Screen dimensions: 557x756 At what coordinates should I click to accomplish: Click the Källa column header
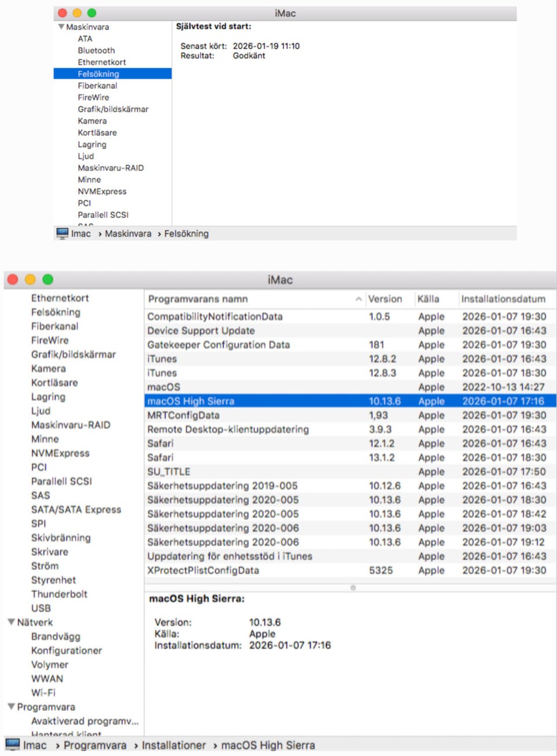click(x=428, y=299)
